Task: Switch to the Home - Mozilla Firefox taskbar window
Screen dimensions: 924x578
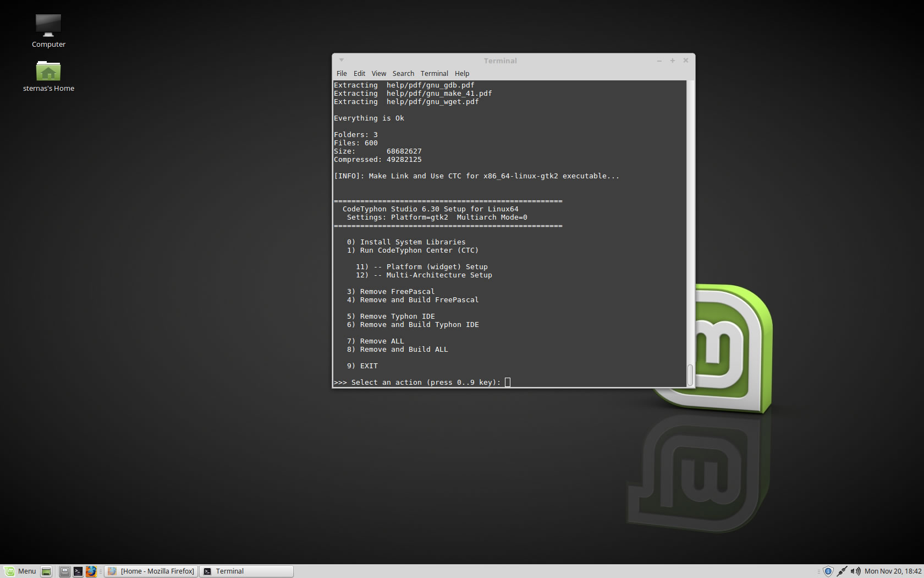Action: tap(151, 571)
